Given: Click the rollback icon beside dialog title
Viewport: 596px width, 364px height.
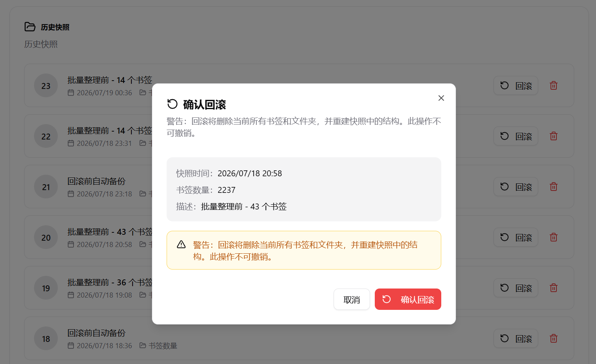Looking at the screenshot, I should (x=173, y=104).
